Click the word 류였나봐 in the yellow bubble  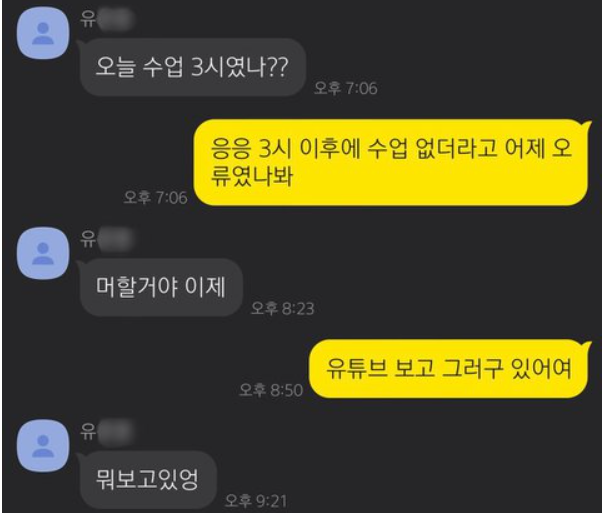point(252,176)
